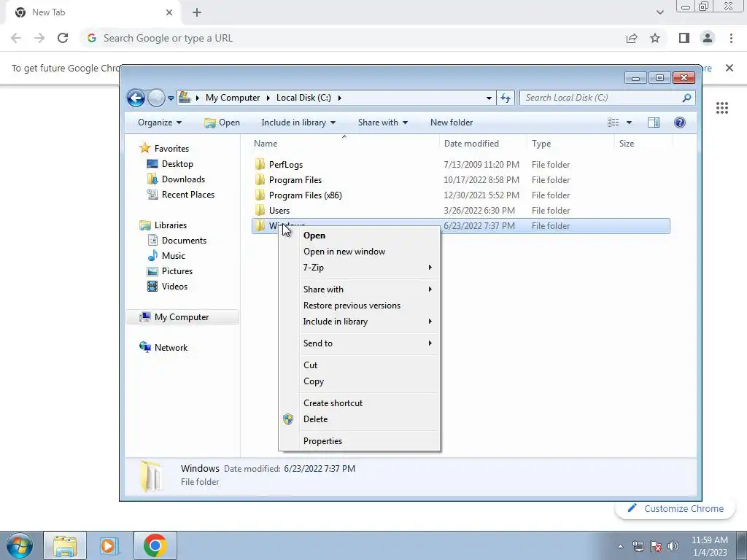Open Windows Start button

pos(19,545)
